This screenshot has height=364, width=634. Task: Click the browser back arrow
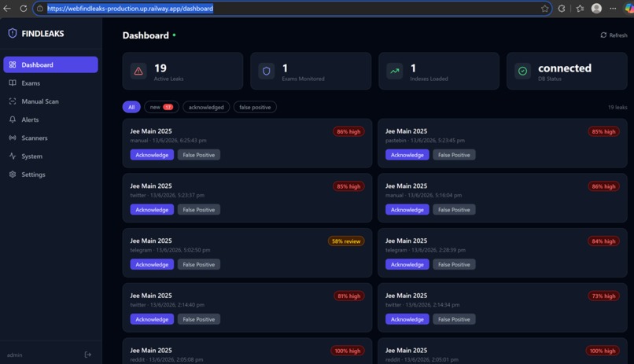tap(7, 9)
